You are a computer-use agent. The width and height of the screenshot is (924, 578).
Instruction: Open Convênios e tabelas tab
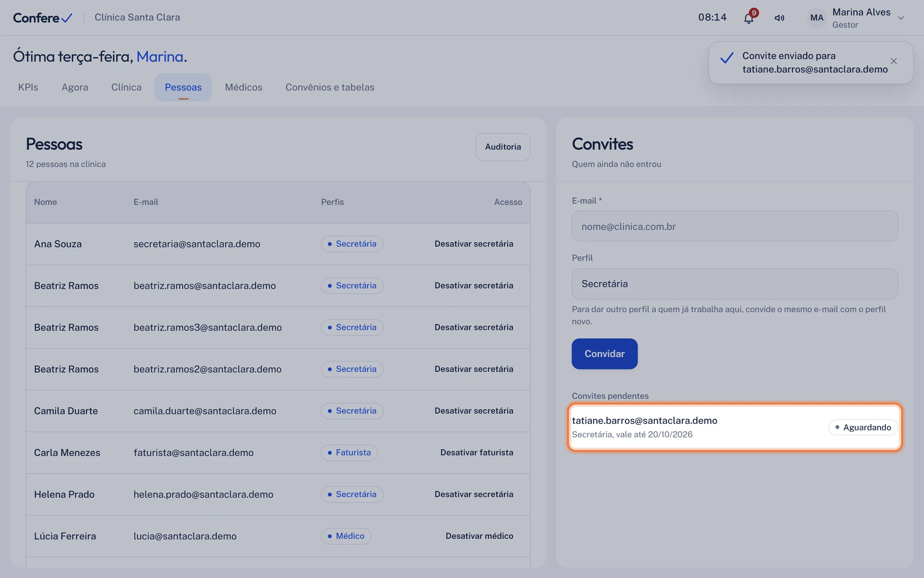coord(330,87)
